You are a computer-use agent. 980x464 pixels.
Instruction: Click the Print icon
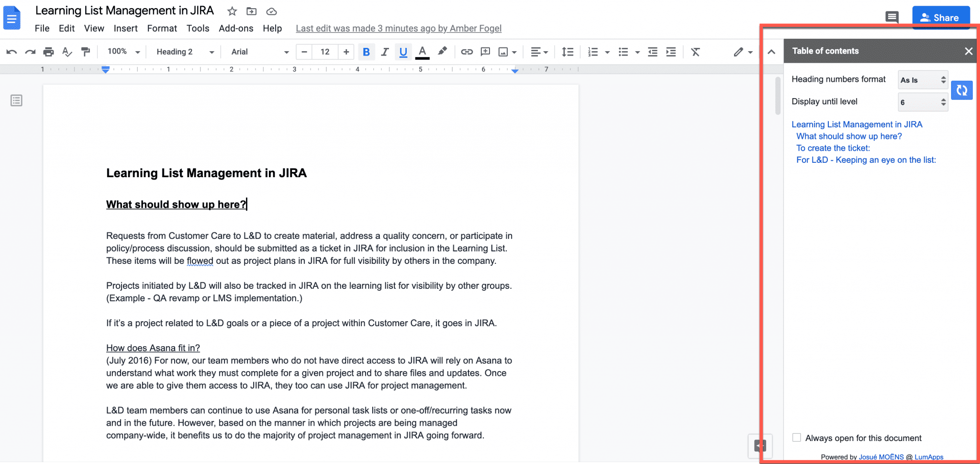[48, 52]
